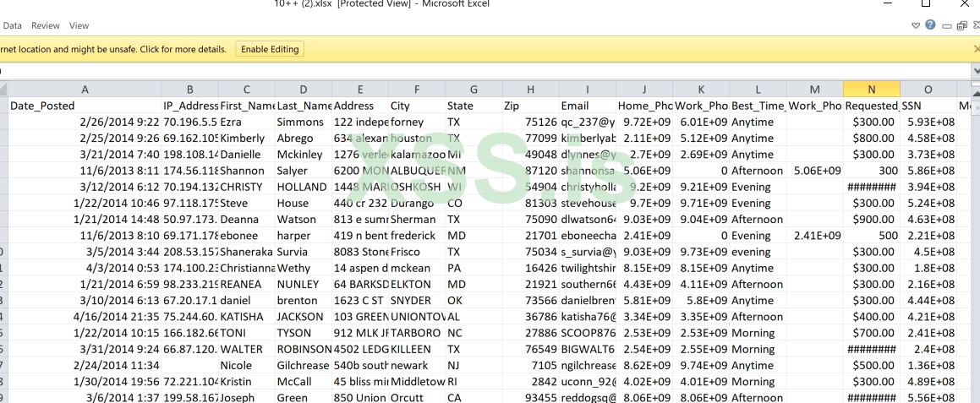The image size is (980, 403).
Task: Select requested amount cell $400.00
Action: click(872, 317)
